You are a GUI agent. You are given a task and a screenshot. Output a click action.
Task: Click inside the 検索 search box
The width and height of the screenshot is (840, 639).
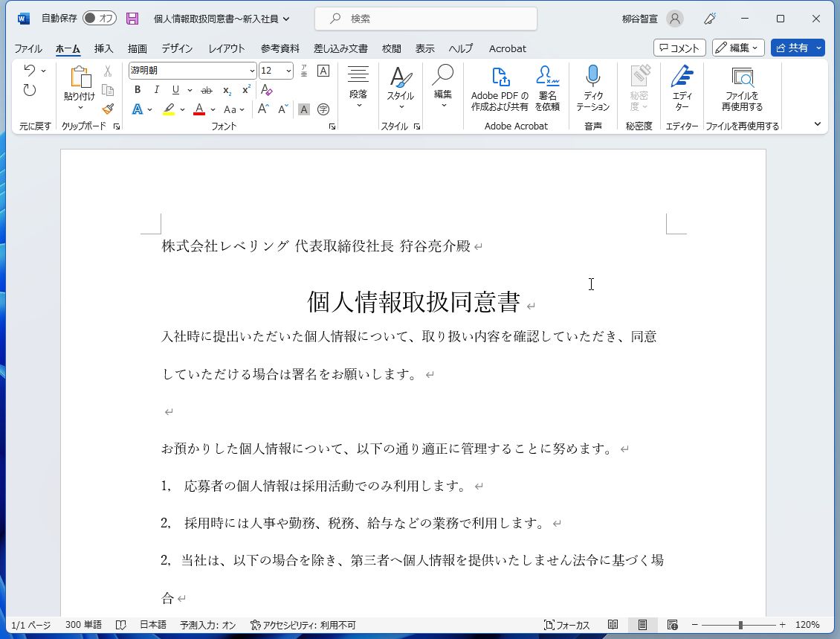425,18
